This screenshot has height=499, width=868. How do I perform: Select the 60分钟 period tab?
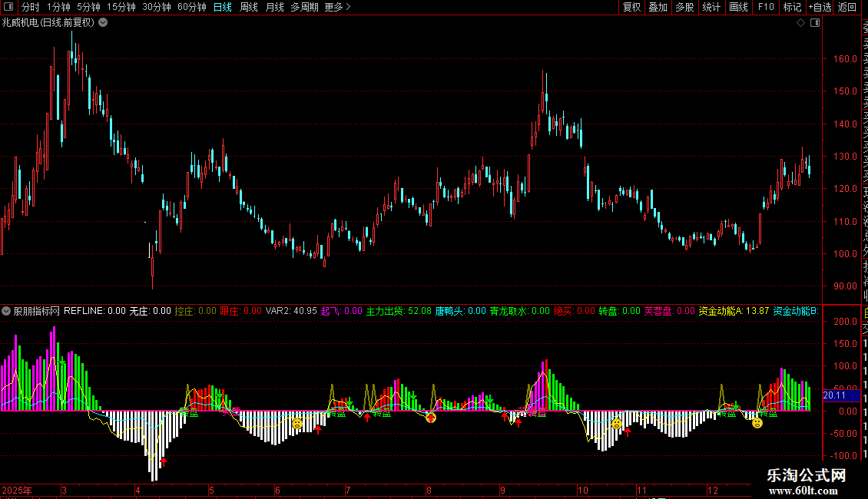tap(192, 7)
